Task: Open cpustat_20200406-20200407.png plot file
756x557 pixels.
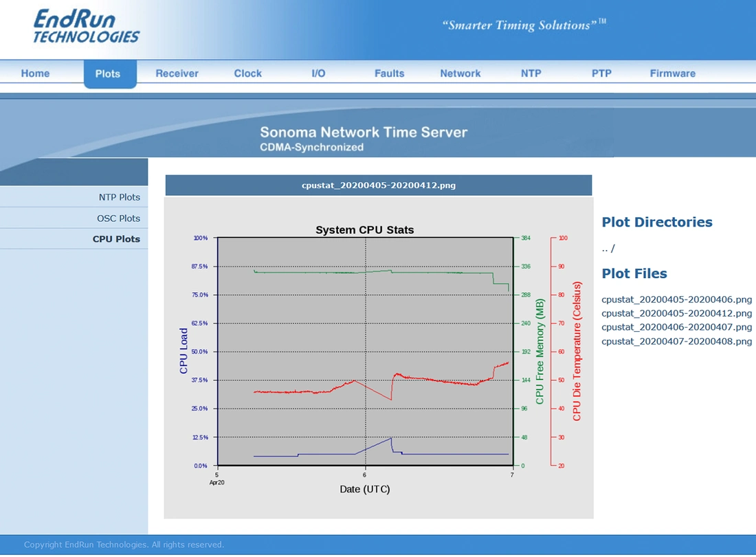Action: click(x=676, y=327)
